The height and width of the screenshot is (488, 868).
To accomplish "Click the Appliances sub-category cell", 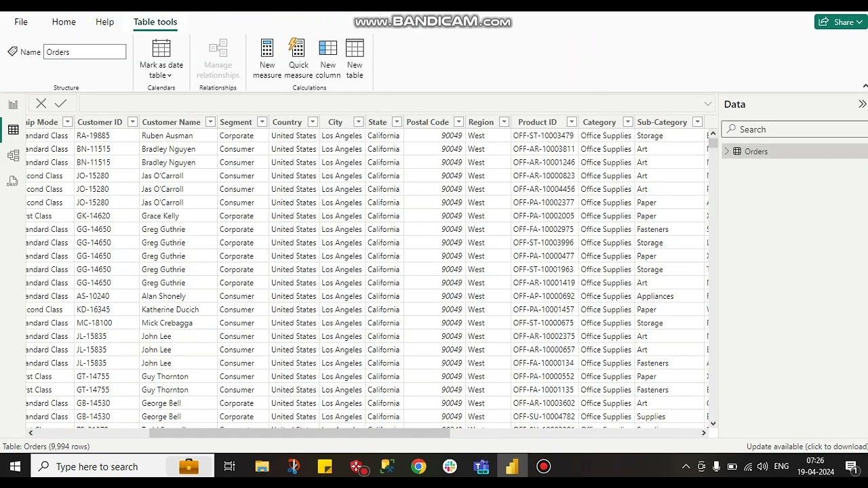I will (669, 296).
